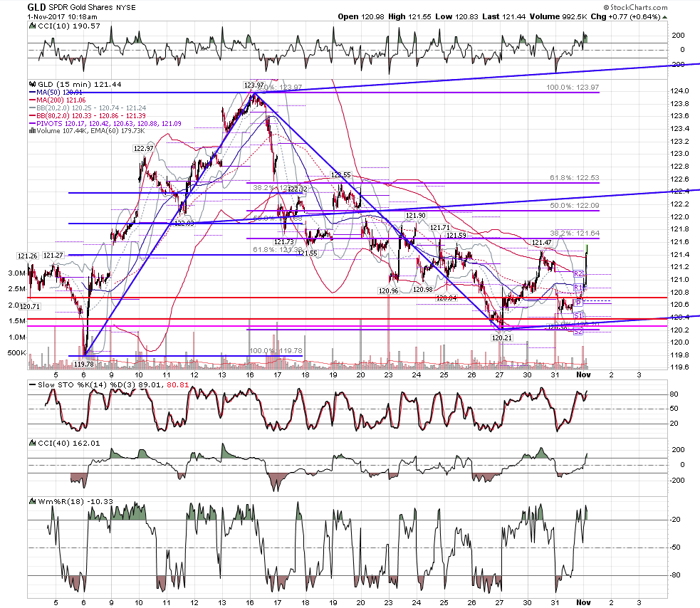The height and width of the screenshot is (608, 700).
Task: Click the volume bars icon in legend
Action: (x=32, y=131)
